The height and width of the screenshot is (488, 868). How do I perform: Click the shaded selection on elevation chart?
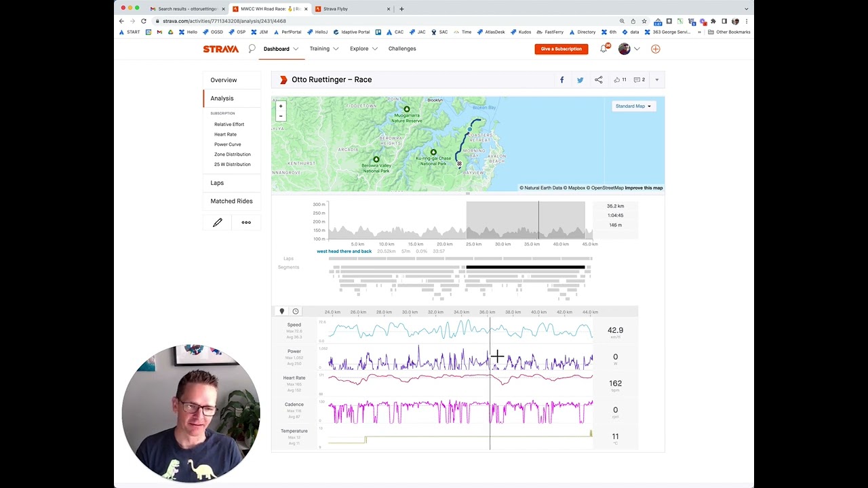[526, 220]
